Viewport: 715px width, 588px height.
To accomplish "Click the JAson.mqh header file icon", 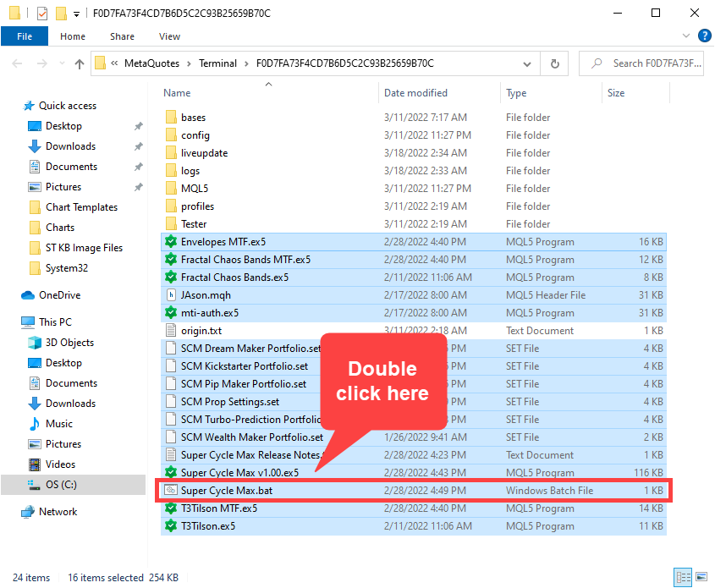I will [170, 295].
